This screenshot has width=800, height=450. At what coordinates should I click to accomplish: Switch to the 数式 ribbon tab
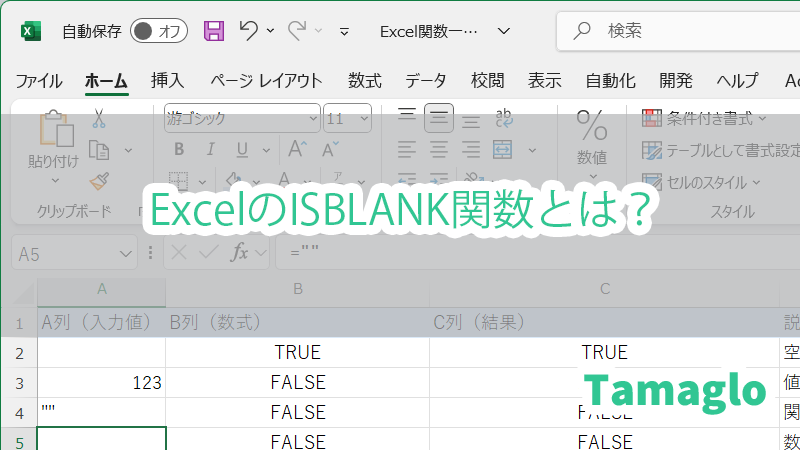click(x=364, y=81)
